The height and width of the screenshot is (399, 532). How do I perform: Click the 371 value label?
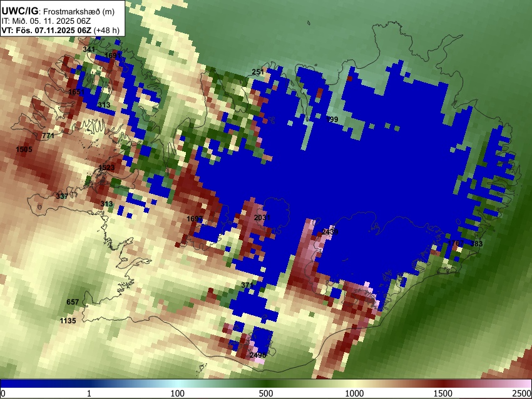[247, 285]
